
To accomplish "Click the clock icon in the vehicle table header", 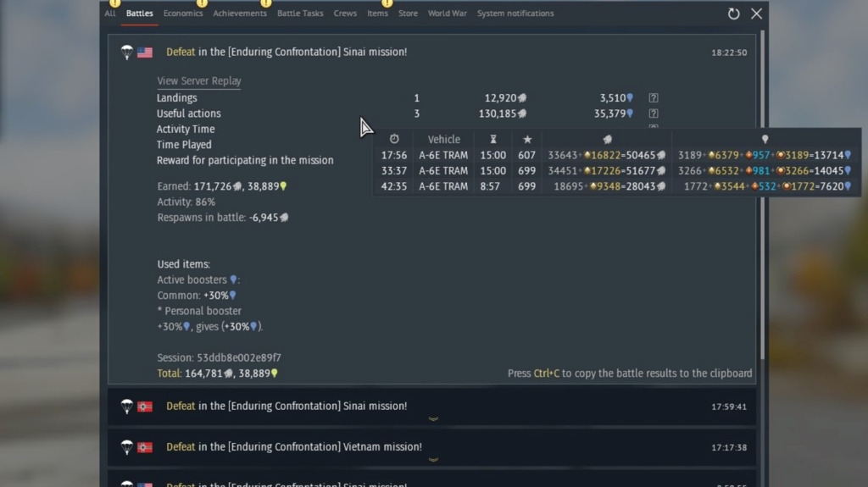I will 394,139.
